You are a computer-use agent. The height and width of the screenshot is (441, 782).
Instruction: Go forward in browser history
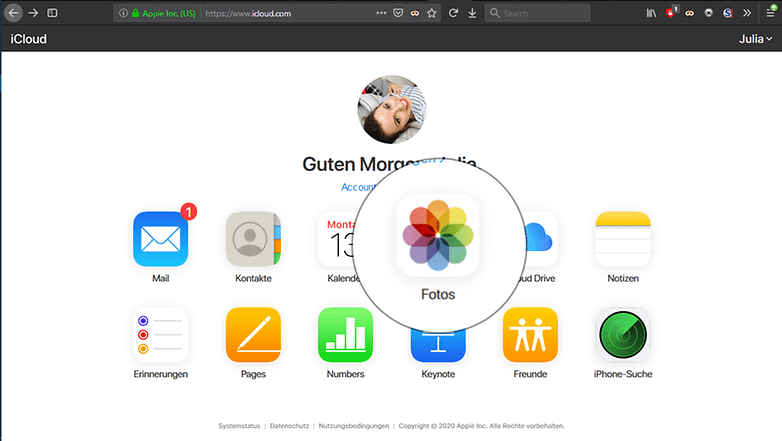(33, 13)
